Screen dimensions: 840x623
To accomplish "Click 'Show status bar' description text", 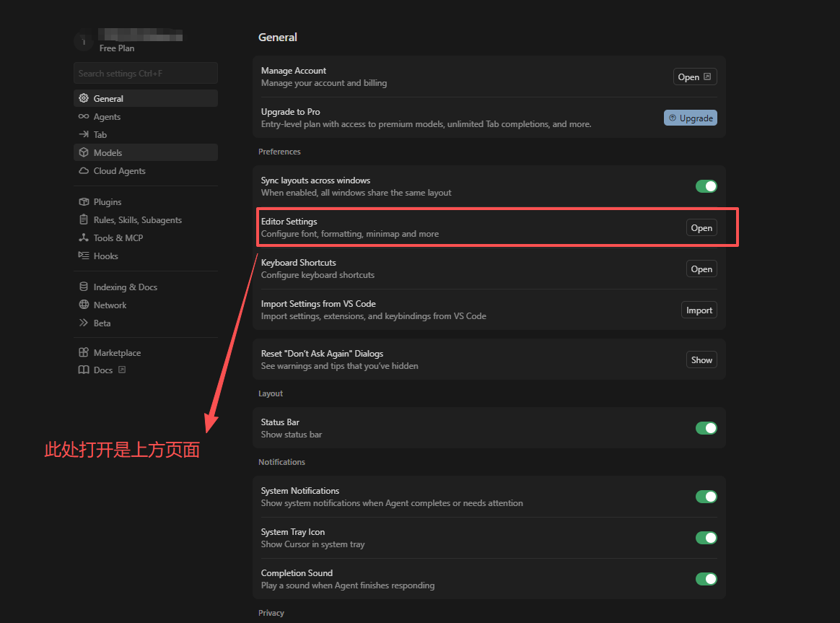I will tap(292, 435).
